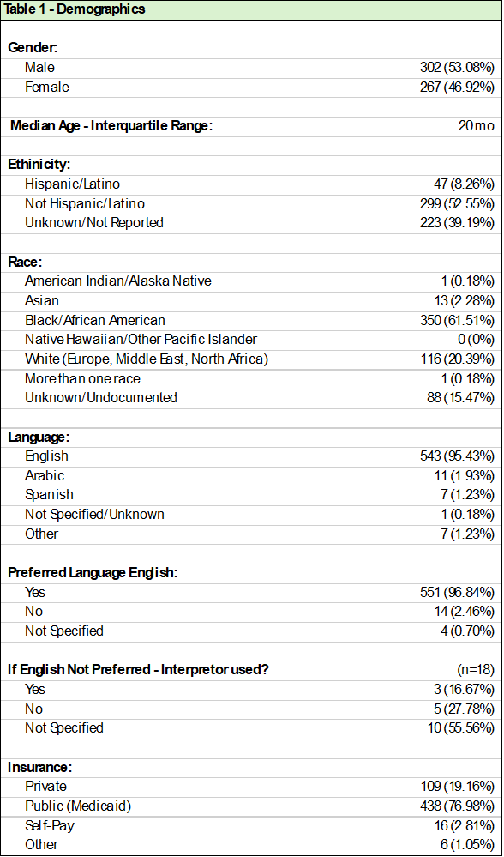Select the Asian value cell 13 (2.28%)

(x=464, y=300)
